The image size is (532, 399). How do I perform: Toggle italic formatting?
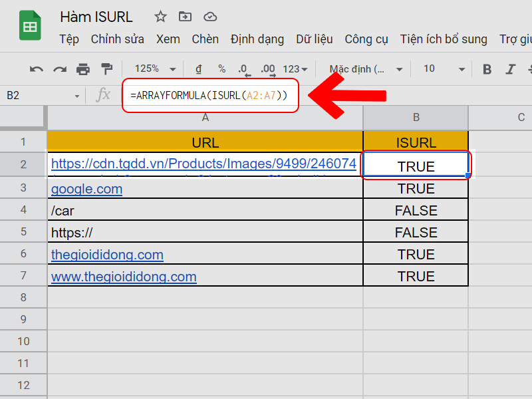pos(510,69)
